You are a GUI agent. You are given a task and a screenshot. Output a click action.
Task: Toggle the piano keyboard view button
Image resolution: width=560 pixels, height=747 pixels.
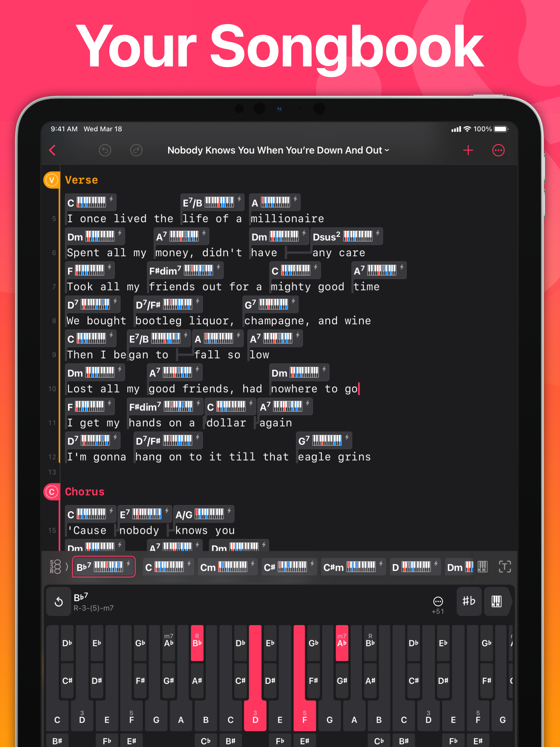coord(496,601)
